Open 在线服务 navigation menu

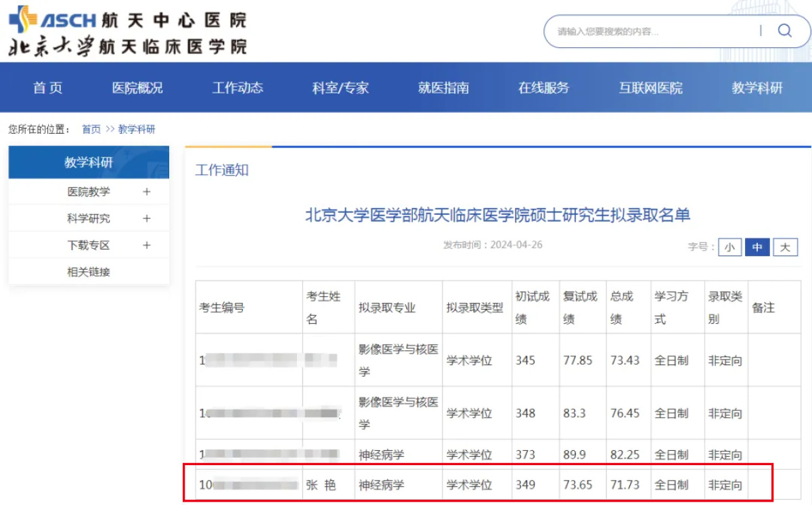pyautogui.click(x=543, y=88)
